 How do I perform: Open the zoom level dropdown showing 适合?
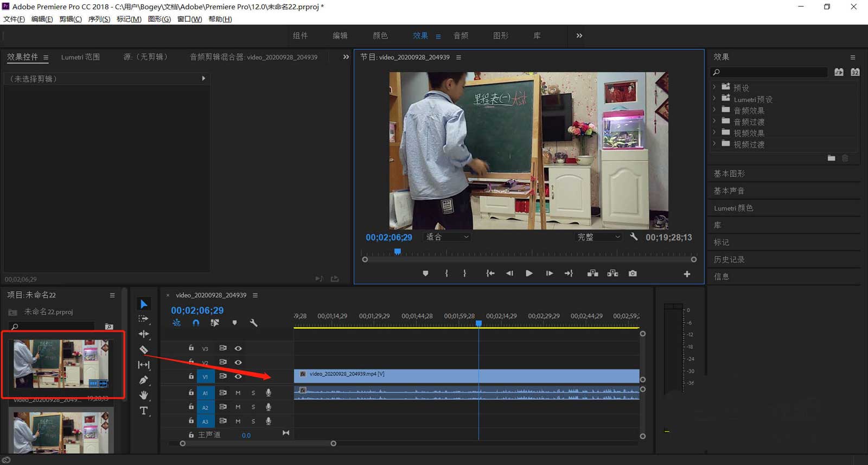coord(446,237)
